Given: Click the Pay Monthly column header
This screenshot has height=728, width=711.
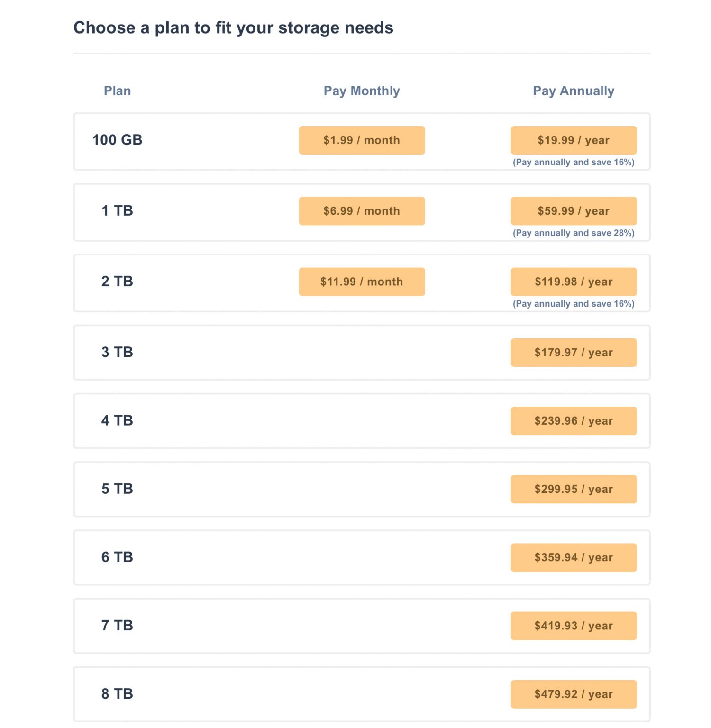Looking at the screenshot, I should (x=362, y=91).
